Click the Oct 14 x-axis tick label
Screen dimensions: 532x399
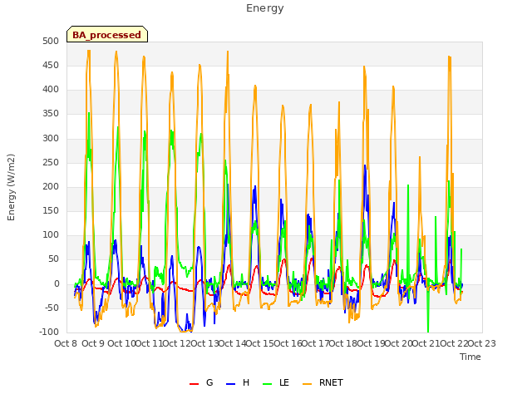(232, 343)
